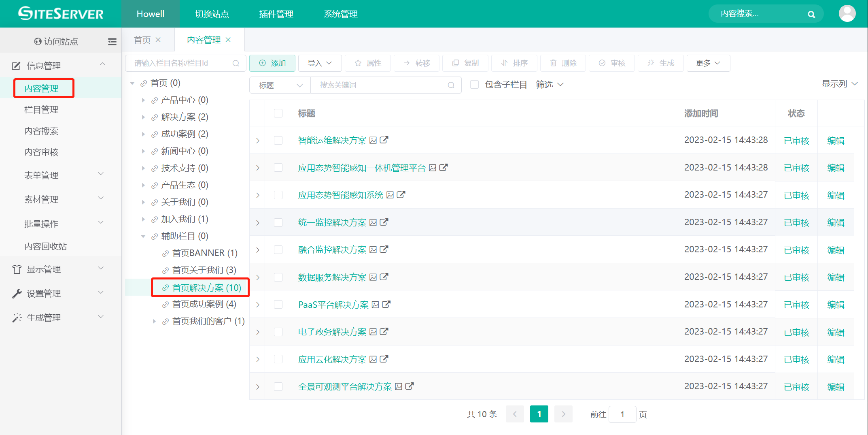Click the keyword search magnifier icon
This screenshot has height=435, width=868.
click(x=451, y=85)
